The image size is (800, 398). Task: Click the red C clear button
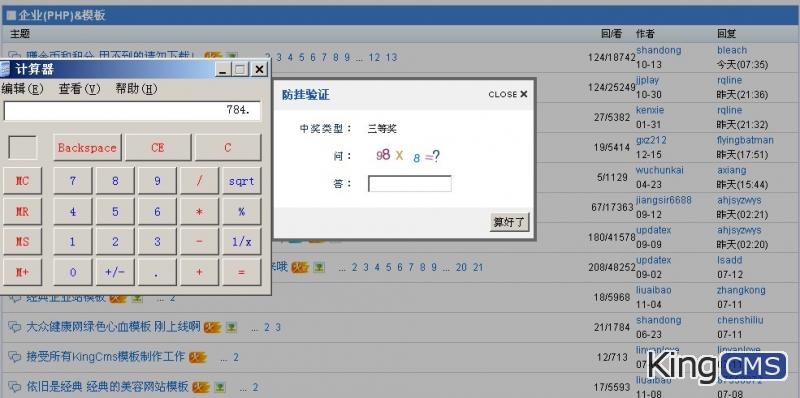(x=228, y=147)
